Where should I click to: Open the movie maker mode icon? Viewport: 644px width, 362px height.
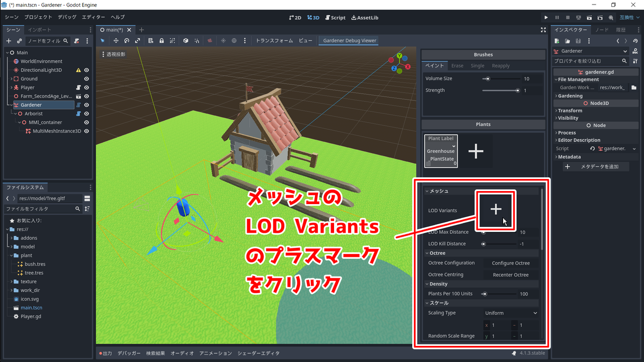pos(611,18)
